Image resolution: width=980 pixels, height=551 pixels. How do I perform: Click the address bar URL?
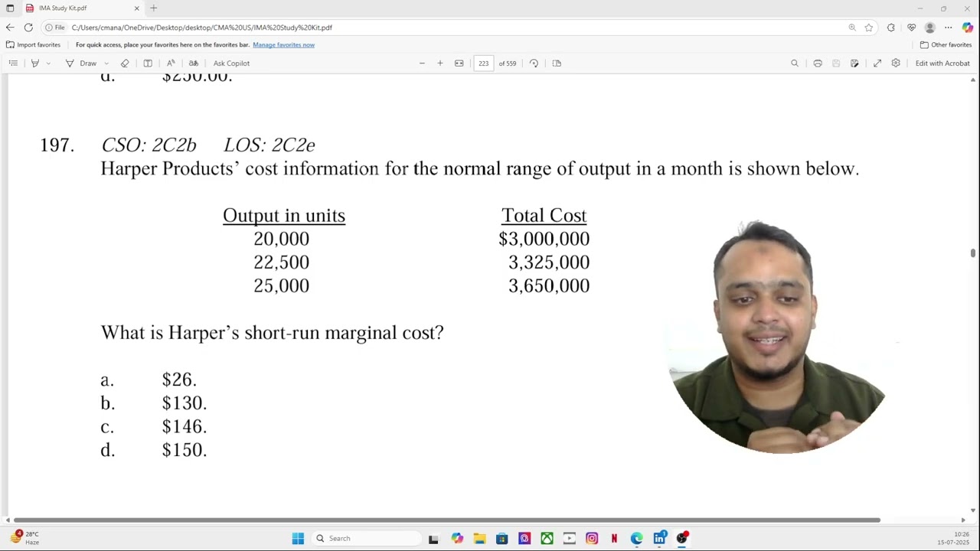202,28
